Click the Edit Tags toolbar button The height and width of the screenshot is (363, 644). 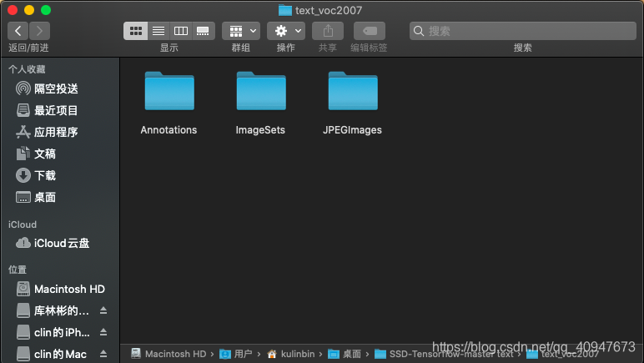coord(370,31)
